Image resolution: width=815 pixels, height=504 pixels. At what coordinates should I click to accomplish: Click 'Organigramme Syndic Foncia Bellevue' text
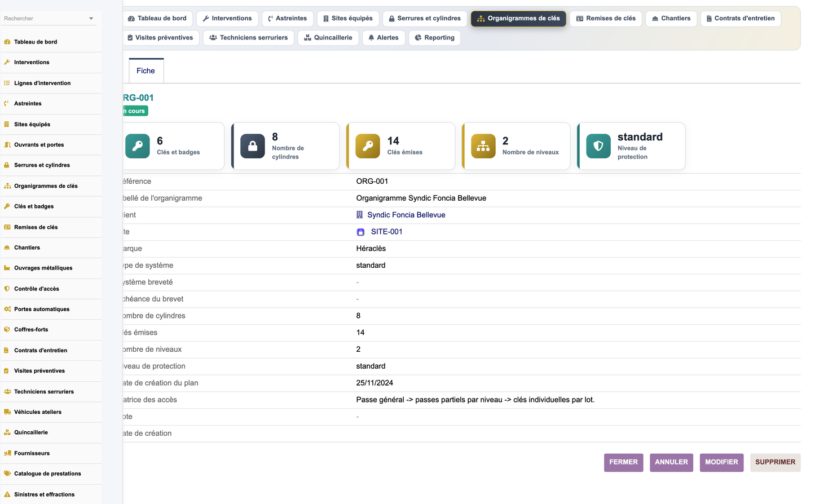[421, 198]
